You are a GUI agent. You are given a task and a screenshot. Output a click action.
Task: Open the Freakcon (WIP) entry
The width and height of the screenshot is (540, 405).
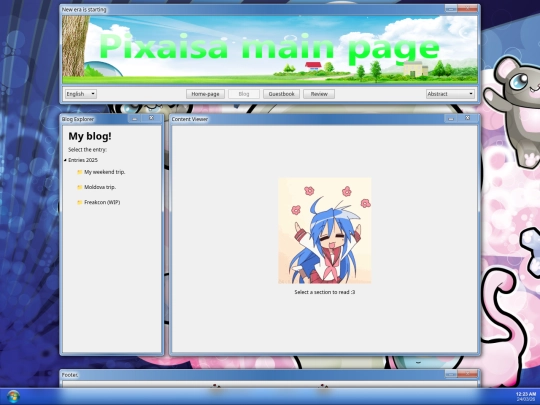(102, 202)
